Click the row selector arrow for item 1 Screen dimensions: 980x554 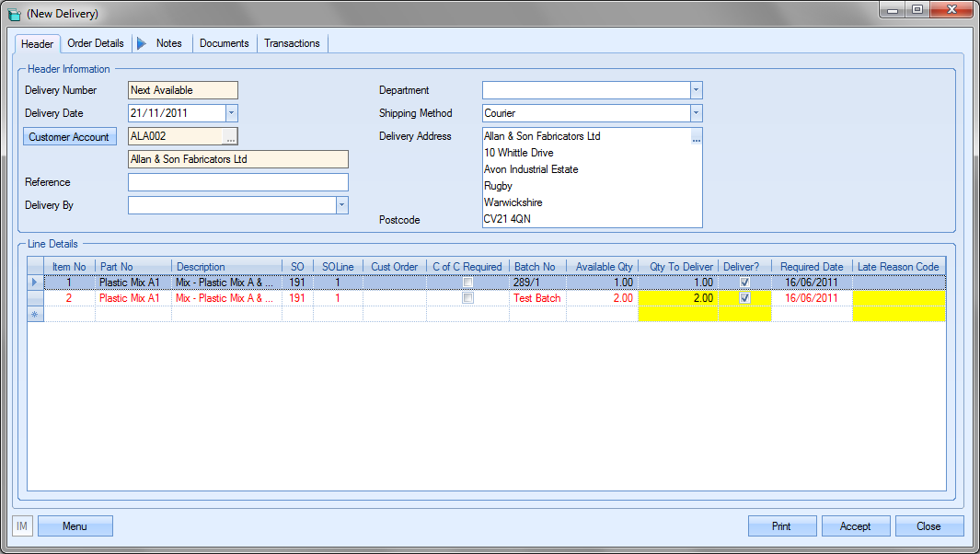click(x=36, y=283)
